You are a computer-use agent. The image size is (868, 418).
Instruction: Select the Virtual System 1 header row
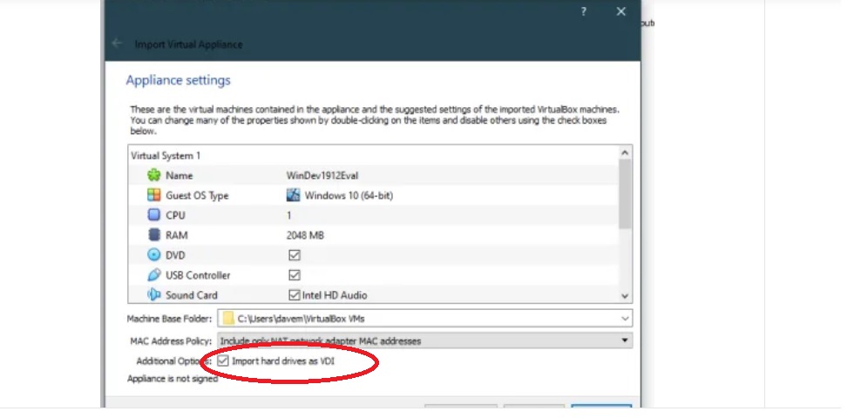pyautogui.click(x=373, y=155)
